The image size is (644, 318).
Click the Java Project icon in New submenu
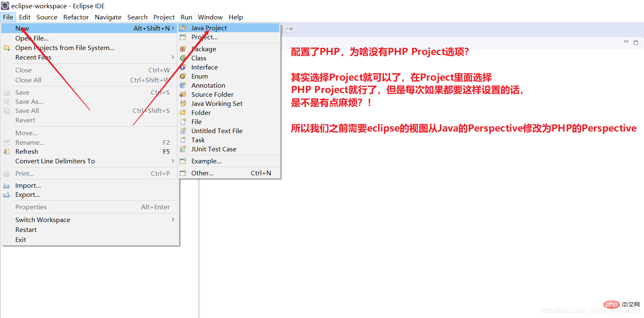183,28
